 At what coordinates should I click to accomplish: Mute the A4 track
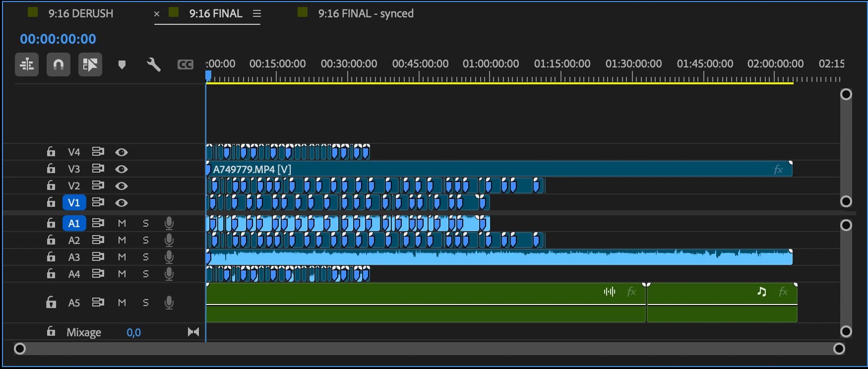(122, 274)
